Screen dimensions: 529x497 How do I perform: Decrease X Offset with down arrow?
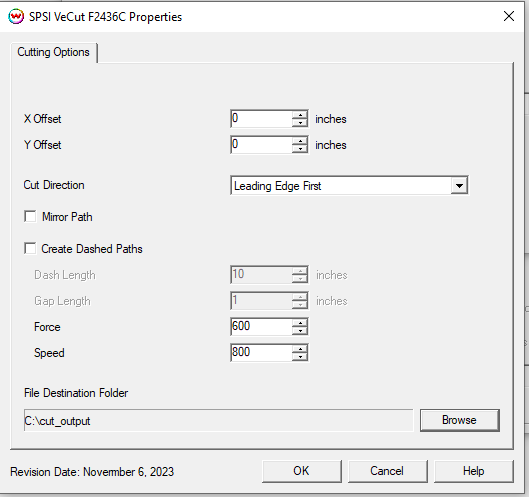[300, 123]
